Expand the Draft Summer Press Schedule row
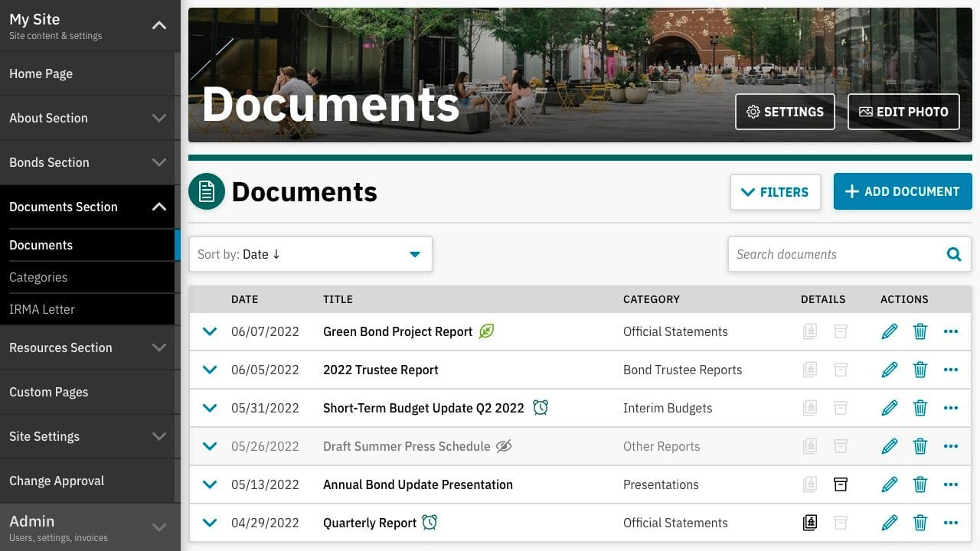 coord(210,446)
